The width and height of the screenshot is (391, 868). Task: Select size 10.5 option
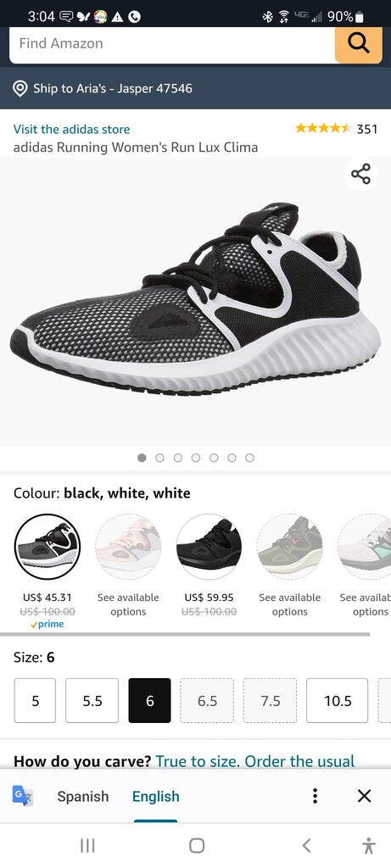click(338, 700)
